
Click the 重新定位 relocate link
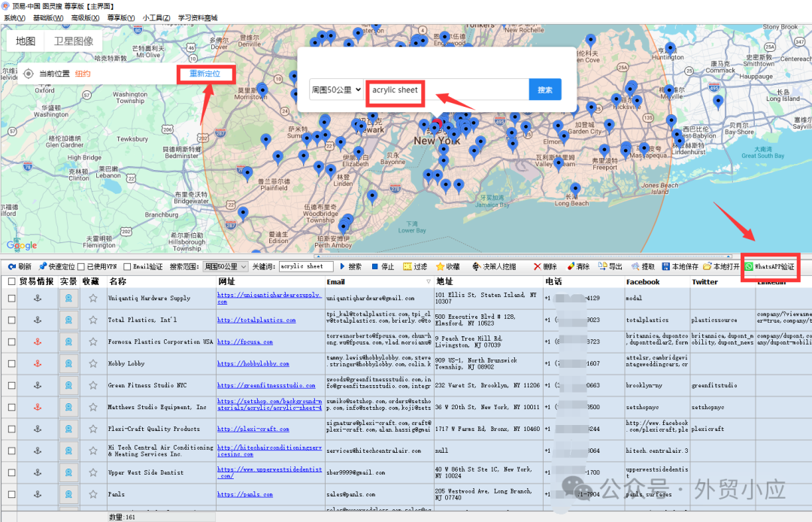click(205, 74)
